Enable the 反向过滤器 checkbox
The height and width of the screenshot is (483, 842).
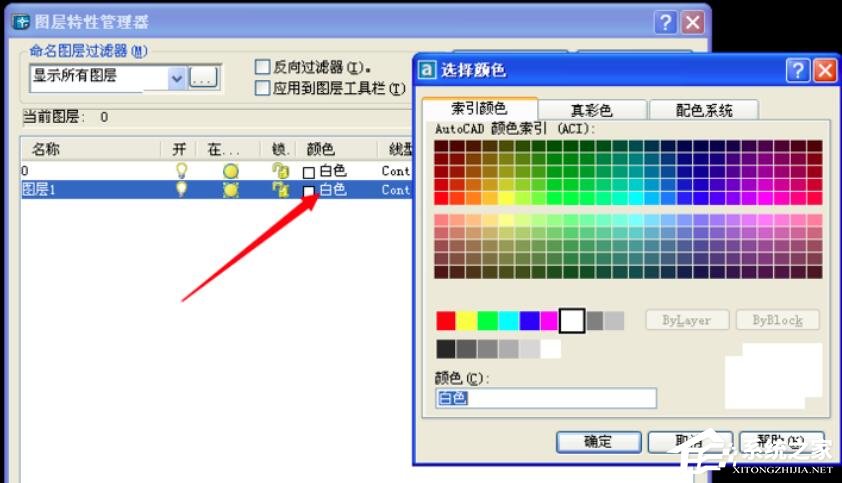263,67
